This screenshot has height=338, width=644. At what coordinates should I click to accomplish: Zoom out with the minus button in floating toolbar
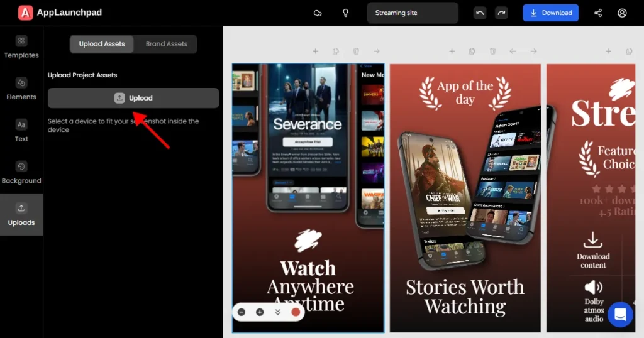(241, 312)
